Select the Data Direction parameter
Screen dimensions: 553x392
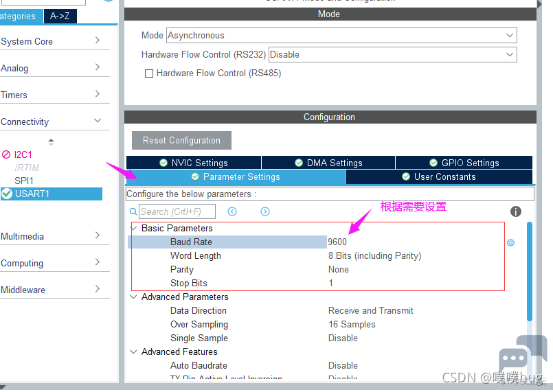coord(199,310)
